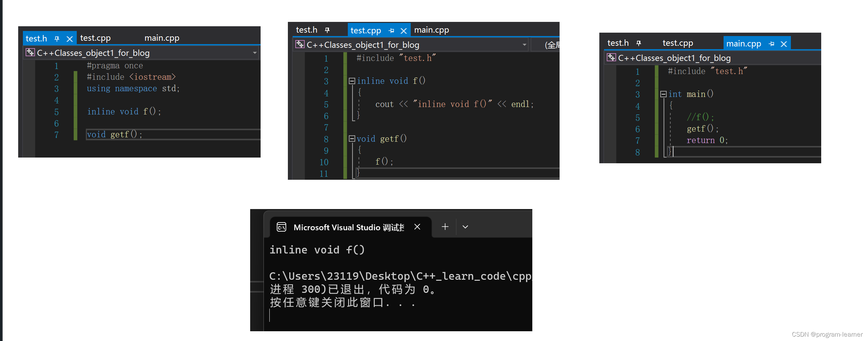Viewport: 868px width, 341px height.
Task: Open project scope box in right editor
Action: pos(713,58)
